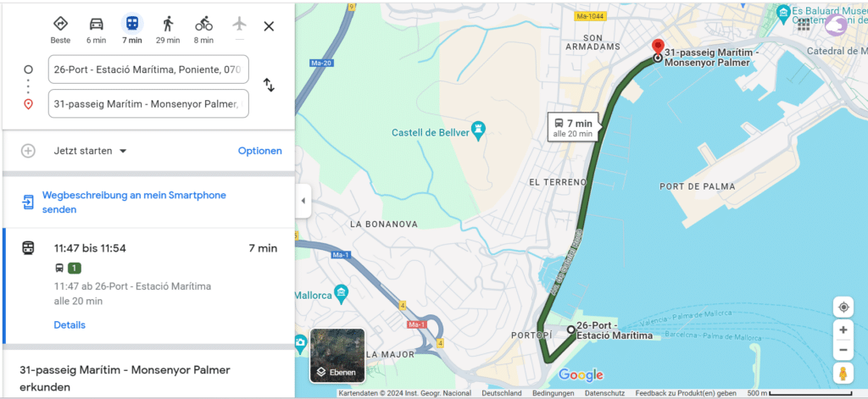This screenshot has width=868, height=399.
Task: Edit the start point '26-Port' field
Action: click(x=148, y=69)
